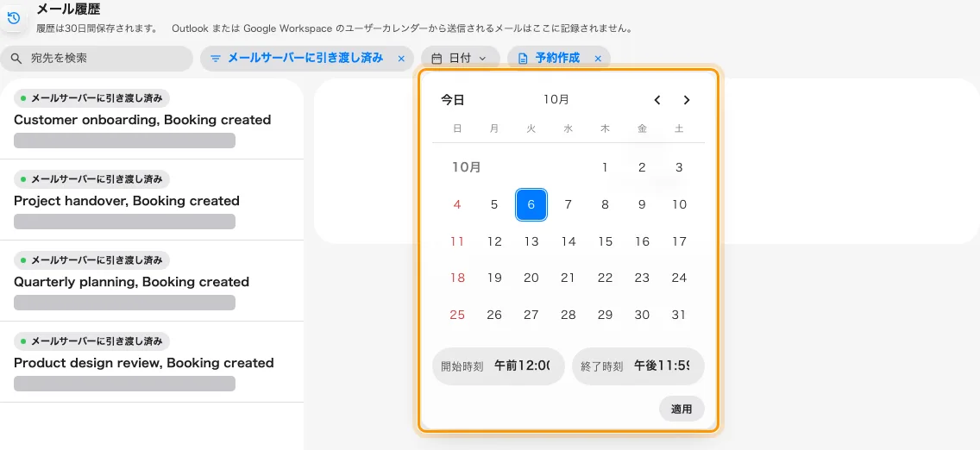Click the highlighted date 6

[531, 204]
